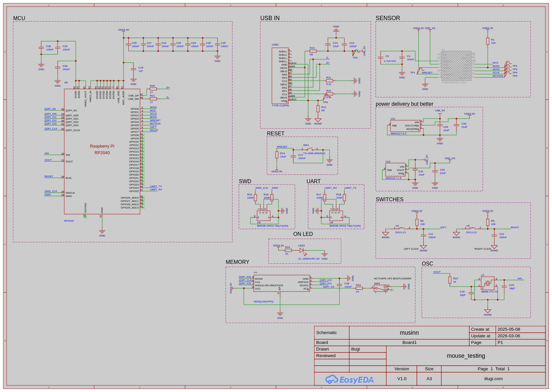Click the SENSOR section title

[387, 18]
